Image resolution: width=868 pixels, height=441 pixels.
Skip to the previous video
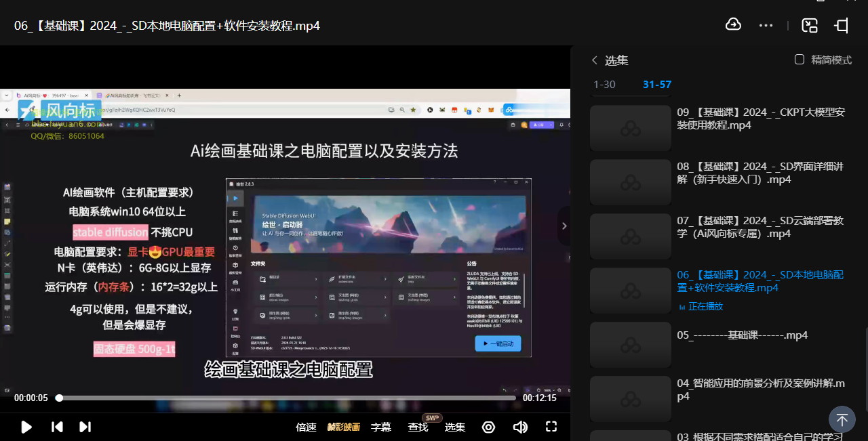point(58,427)
